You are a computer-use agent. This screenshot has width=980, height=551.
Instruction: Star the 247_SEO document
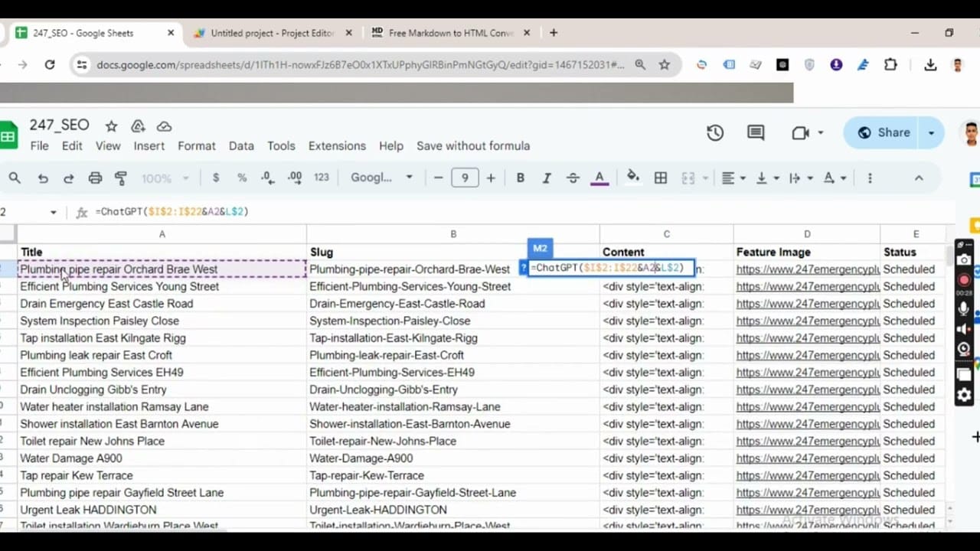112,126
